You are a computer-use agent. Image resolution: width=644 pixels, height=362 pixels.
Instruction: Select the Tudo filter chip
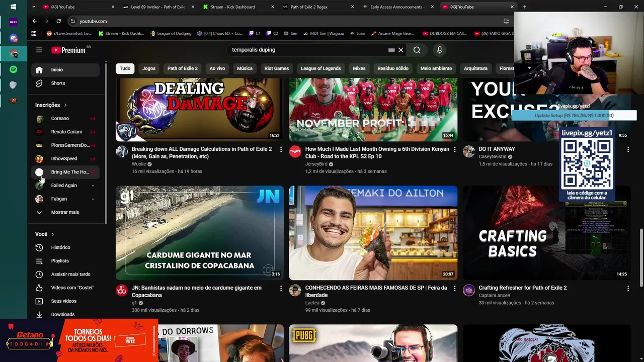point(125,68)
